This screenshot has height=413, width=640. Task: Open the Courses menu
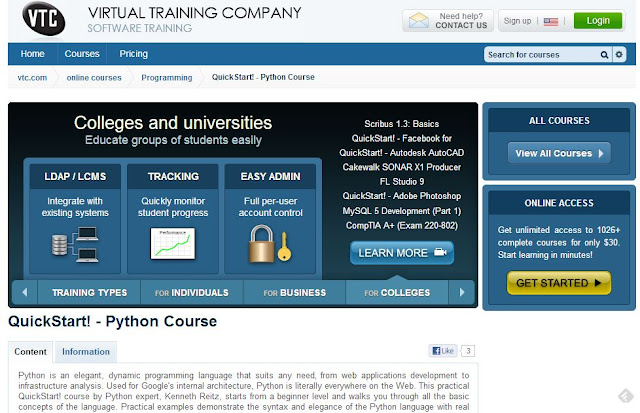82,54
